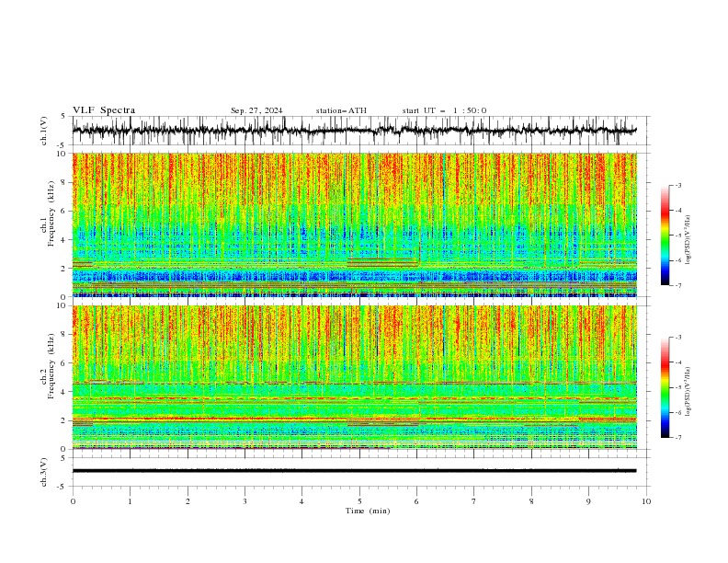Select the date text "Sep. 27, 2024"

click(256, 110)
